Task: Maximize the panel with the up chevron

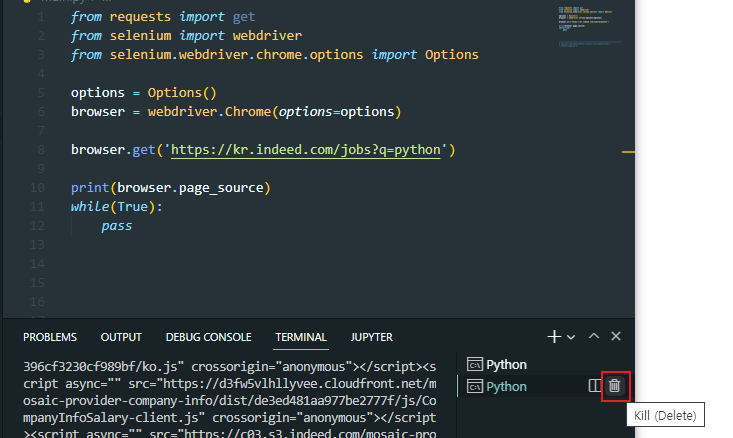Action: tap(594, 336)
